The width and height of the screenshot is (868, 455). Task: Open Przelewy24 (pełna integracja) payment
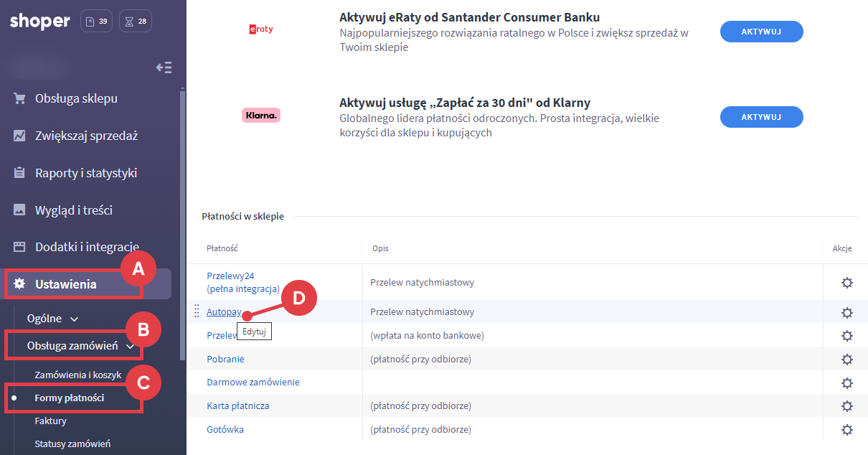tap(242, 282)
